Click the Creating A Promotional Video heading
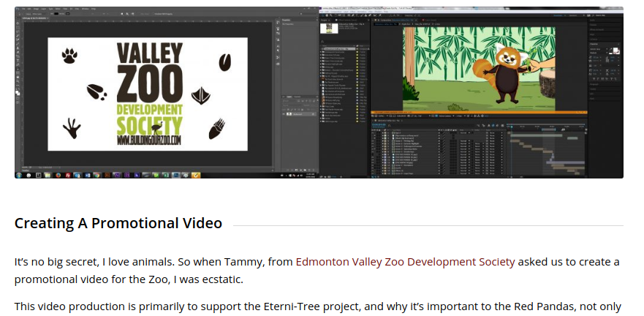Image resolution: width=644 pixels, height=316 pixels. point(118,223)
